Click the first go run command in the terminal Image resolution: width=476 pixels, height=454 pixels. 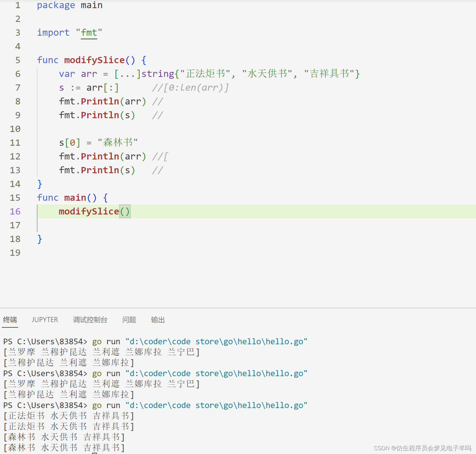click(x=200, y=341)
